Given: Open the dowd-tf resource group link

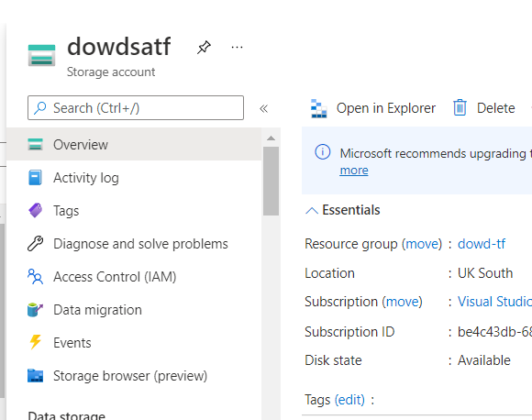Looking at the screenshot, I should click(x=482, y=244).
